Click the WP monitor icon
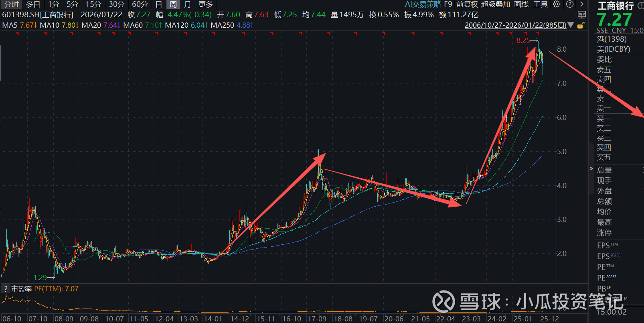The width and height of the screenshot is (644, 323). (582, 15)
